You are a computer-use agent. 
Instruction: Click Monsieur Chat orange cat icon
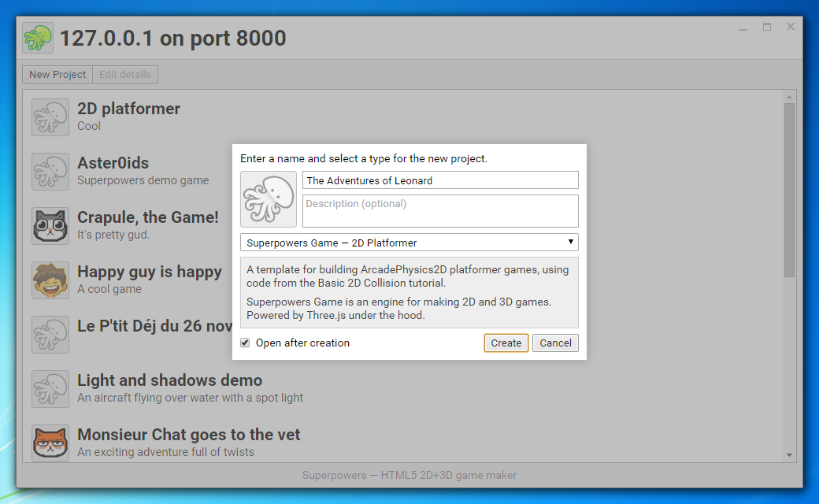point(50,443)
